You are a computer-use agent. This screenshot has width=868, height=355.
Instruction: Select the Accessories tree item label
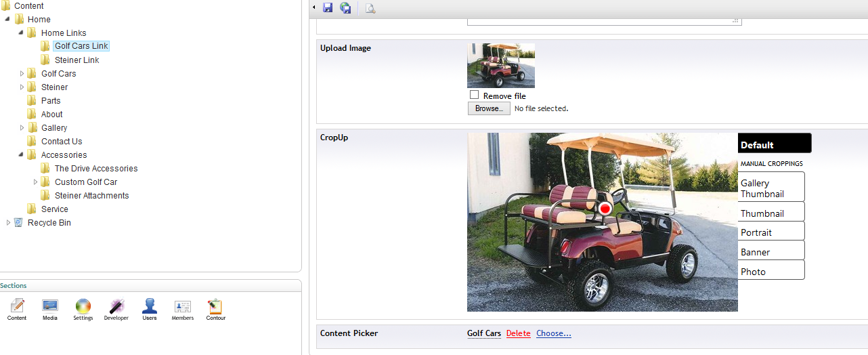click(64, 154)
